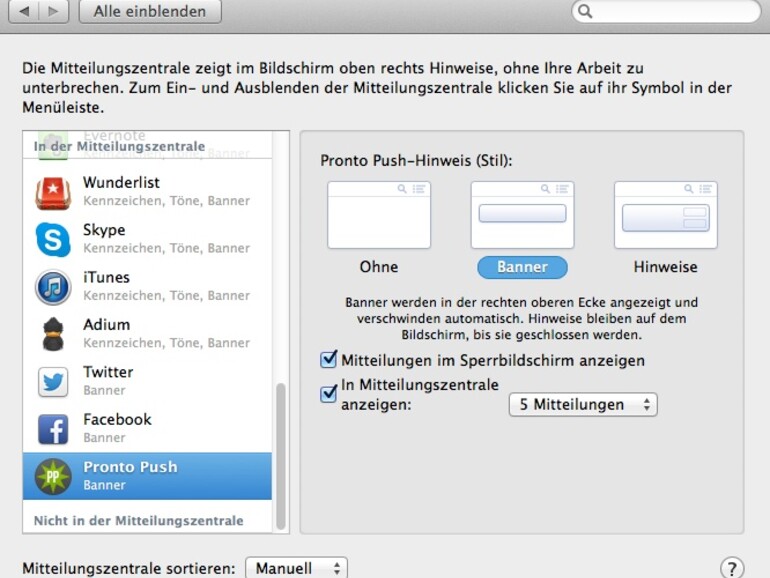
Task: Click the Twitter bird icon
Action: [53, 382]
